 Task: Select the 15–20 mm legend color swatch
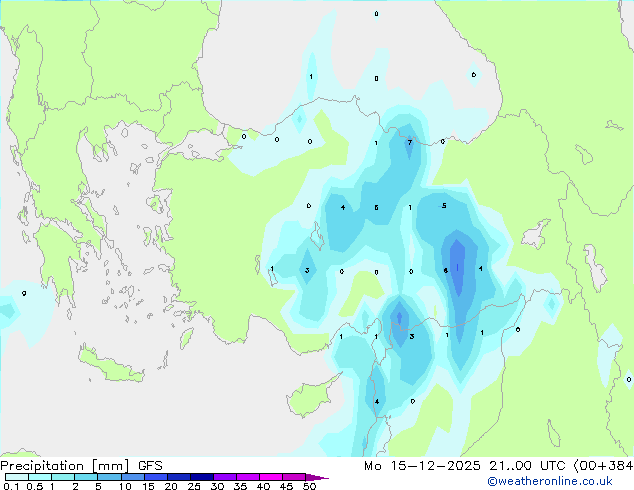[x=156, y=477]
